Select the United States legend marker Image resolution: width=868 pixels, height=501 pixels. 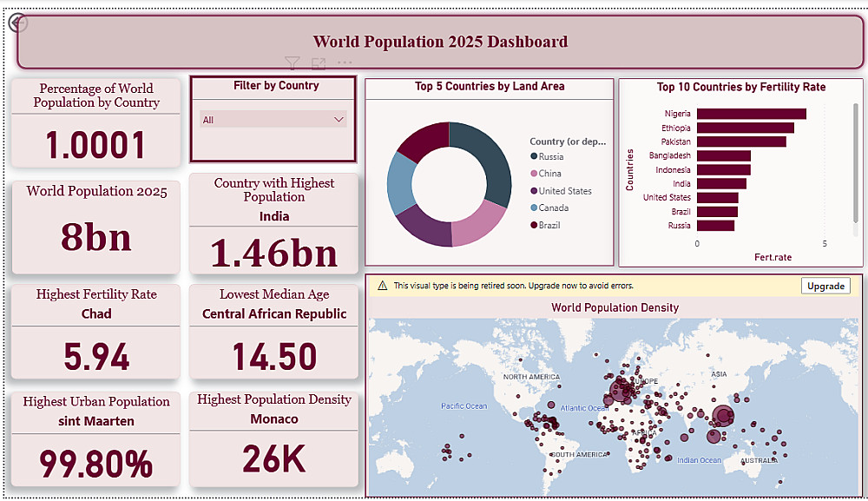tap(534, 191)
